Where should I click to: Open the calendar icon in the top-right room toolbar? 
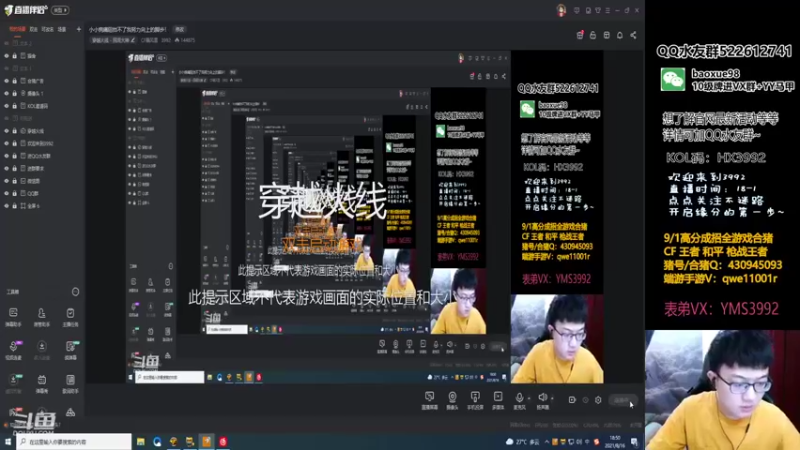607,35
